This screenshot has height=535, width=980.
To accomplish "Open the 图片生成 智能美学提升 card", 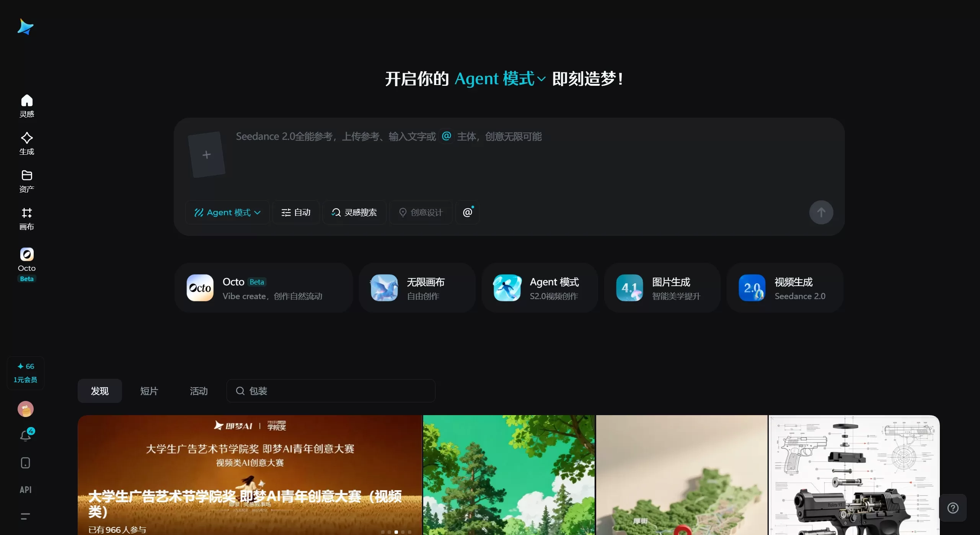I will coord(662,288).
